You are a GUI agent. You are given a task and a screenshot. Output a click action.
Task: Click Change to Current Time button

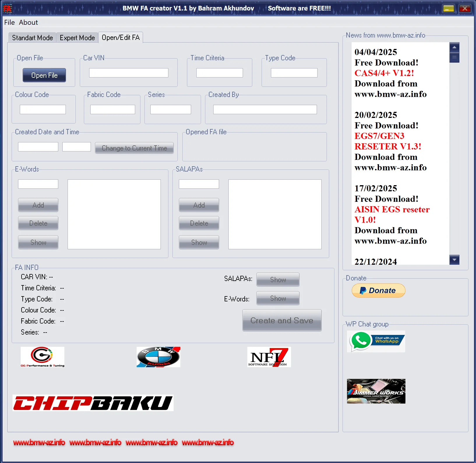134,148
